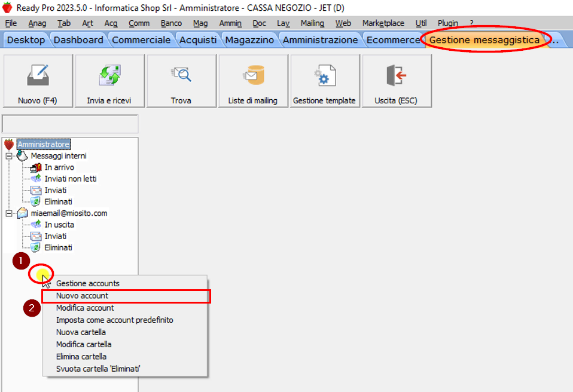Open the Art menu
This screenshot has height=392, width=573.
tap(88, 23)
